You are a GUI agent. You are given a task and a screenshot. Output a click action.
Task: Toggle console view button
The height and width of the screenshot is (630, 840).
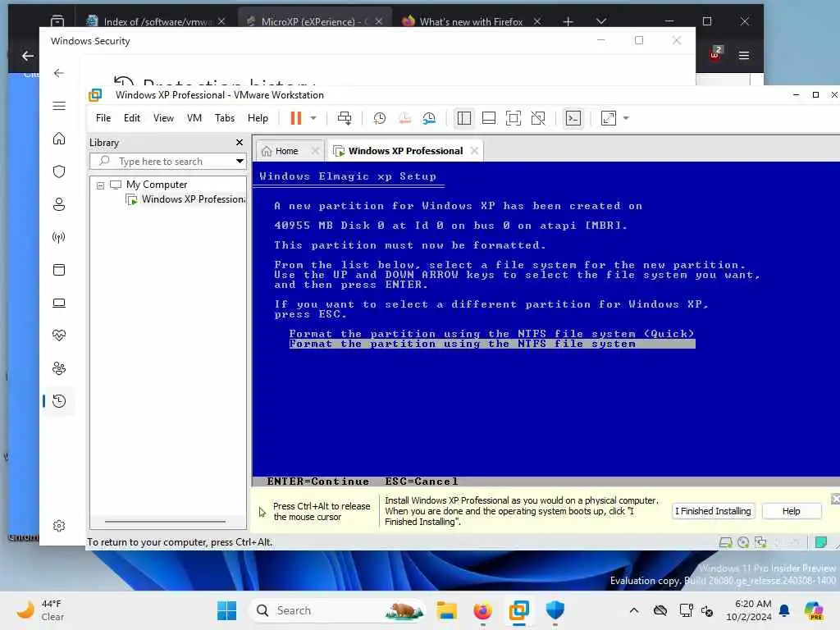pos(573,118)
